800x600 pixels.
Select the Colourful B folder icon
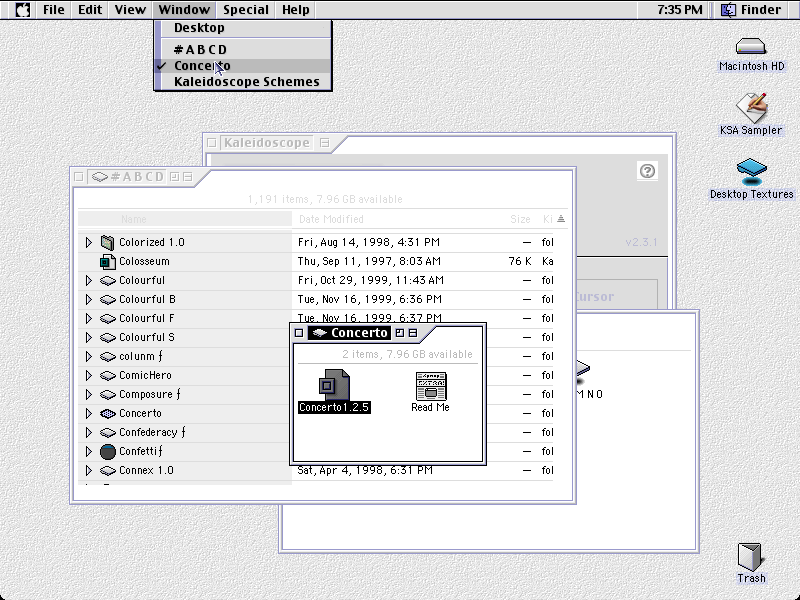coord(107,299)
